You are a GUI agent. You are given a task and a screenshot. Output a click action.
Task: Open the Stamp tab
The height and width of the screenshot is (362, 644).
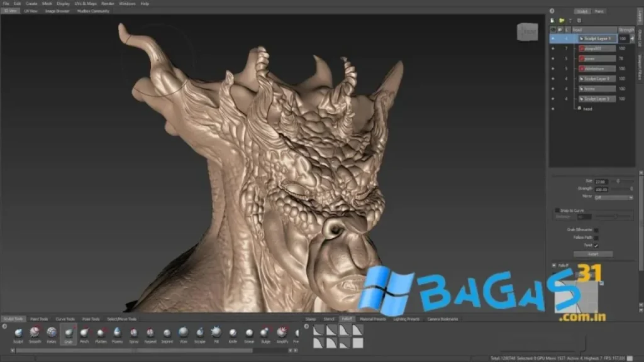click(311, 319)
